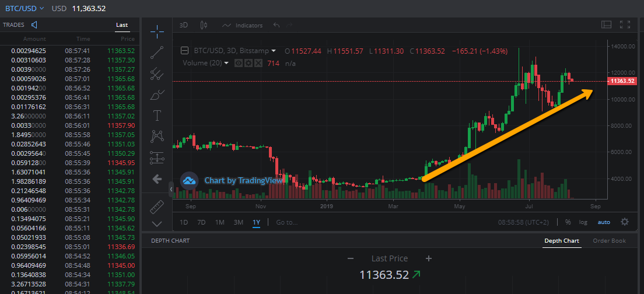Viewport: 644px width, 294px height.
Task: Select the left arrow marker tool
Action: click(157, 179)
